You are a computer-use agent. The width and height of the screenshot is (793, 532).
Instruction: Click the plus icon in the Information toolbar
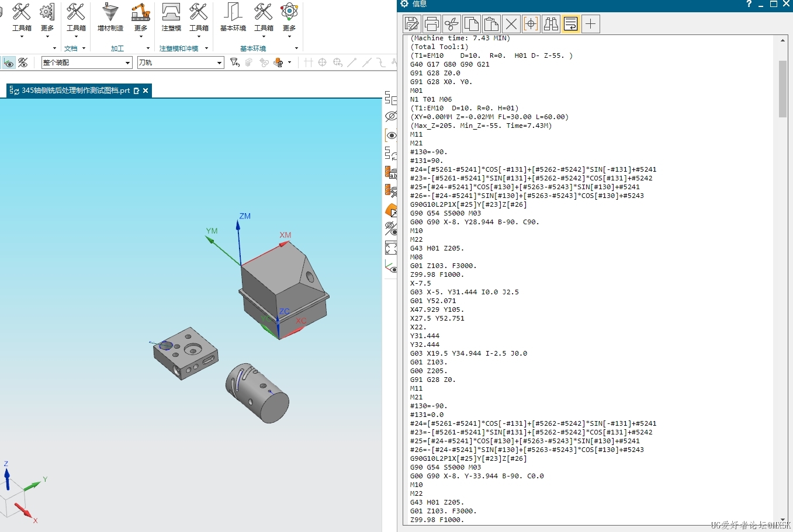point(591,24)
